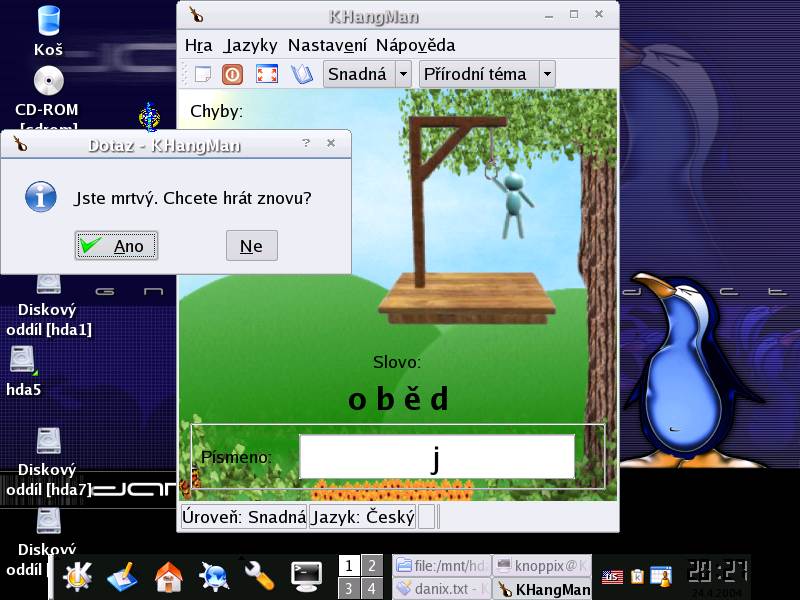Click the red Quit toolbar icon
800x600 pixels.
233,74
